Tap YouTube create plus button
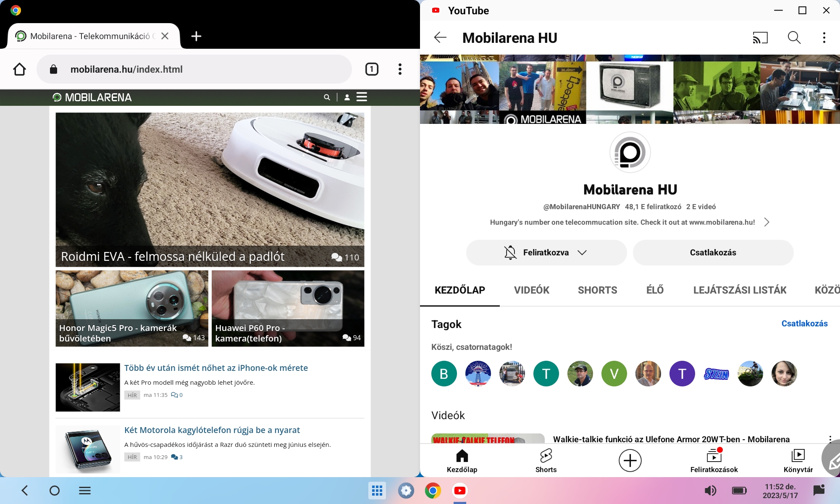This screenshot has width=840, height=504. tap(630, 461)
